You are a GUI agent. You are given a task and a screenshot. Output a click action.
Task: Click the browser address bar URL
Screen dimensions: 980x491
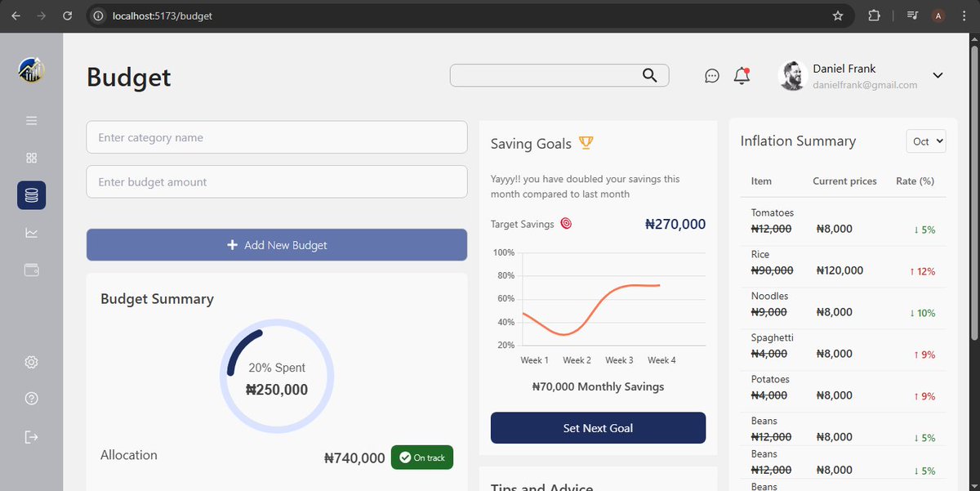[x=162, y=16]
